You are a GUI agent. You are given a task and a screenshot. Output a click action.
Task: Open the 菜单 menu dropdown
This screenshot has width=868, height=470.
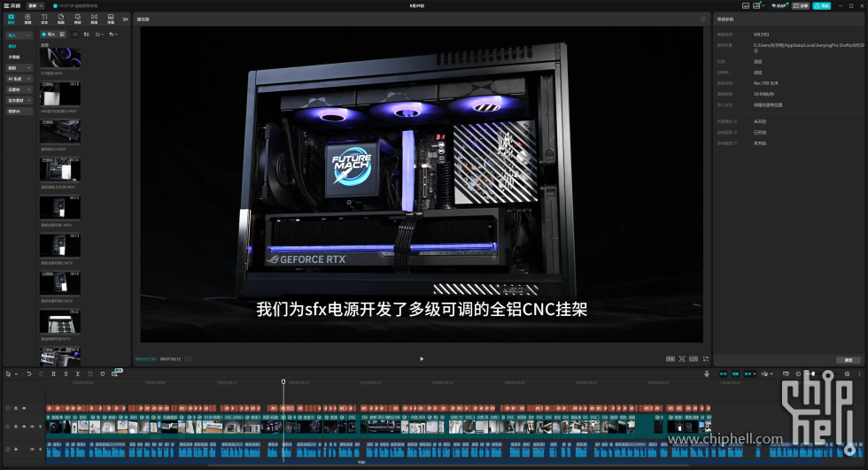click(35, 5)
